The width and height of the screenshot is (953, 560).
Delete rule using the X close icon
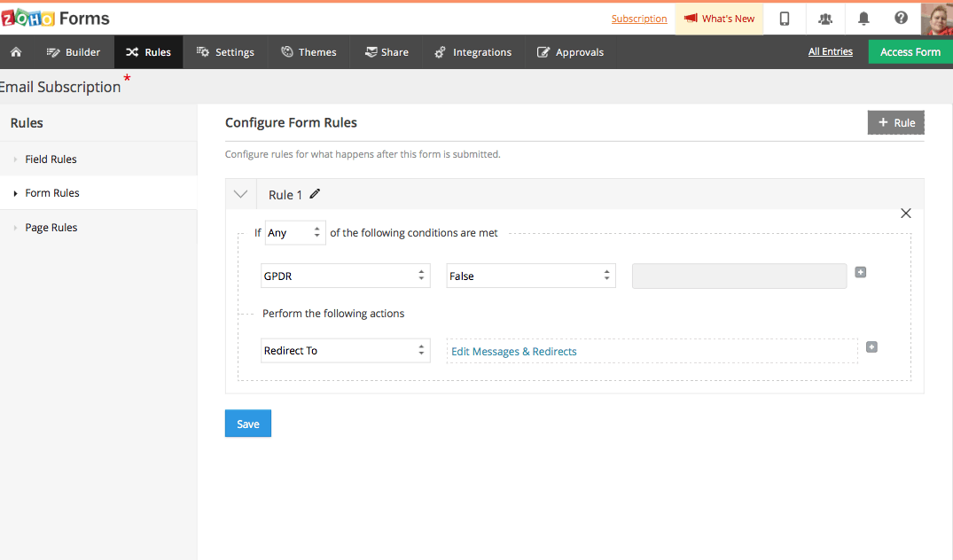(905, 214)
